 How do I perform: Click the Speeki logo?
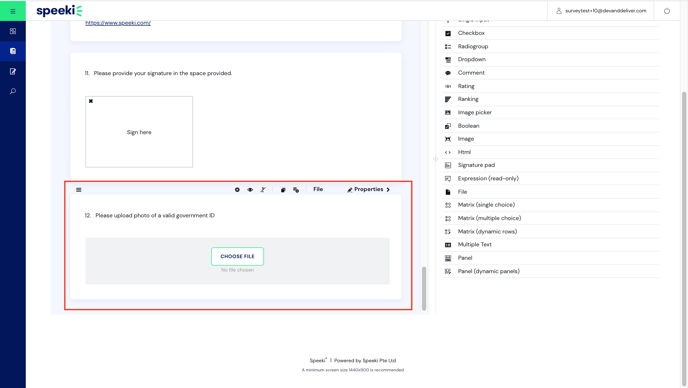pyautogui.click(x=59, y=11)
